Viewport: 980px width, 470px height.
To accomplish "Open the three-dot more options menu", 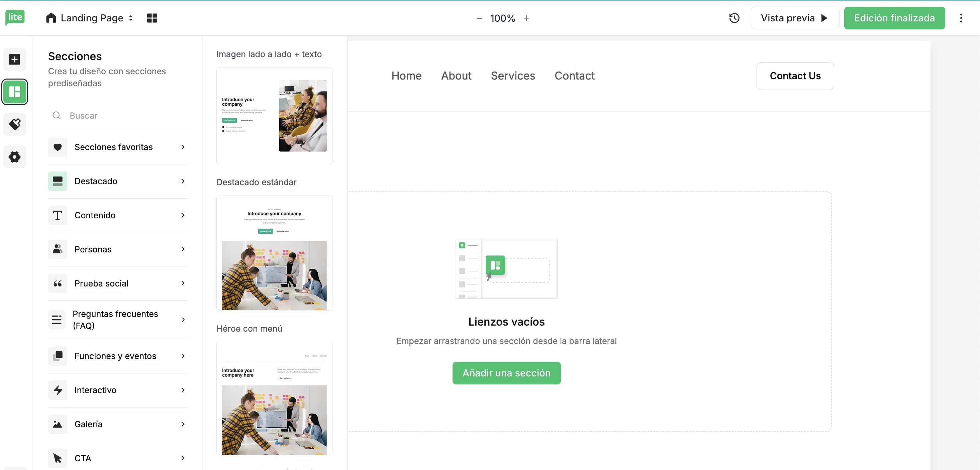I will (961, 18).
